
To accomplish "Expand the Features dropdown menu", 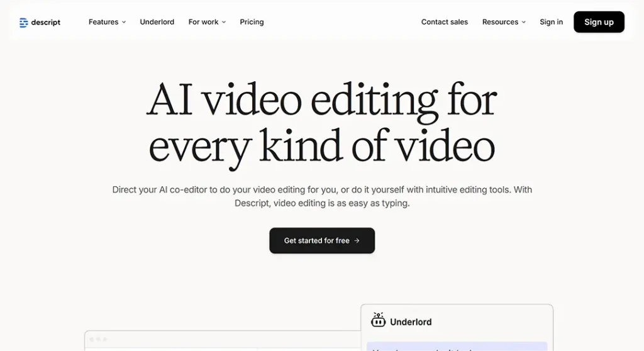I will click(107, 22).
